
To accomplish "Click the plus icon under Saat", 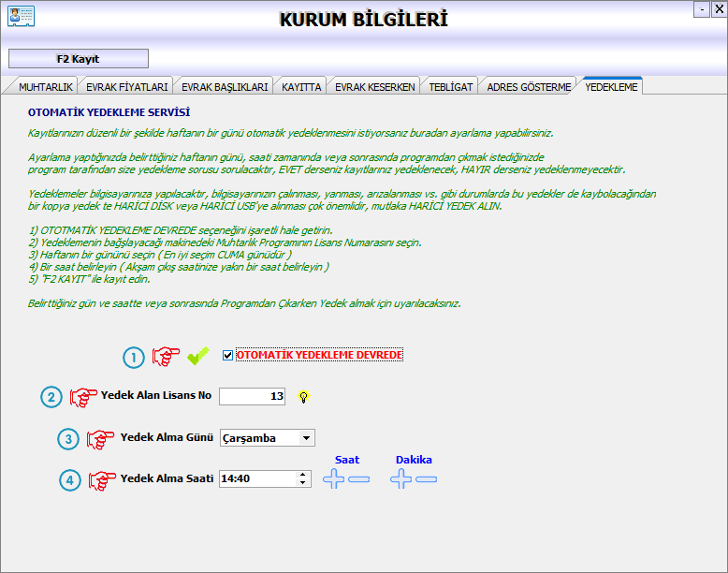I will coord(334,479).
